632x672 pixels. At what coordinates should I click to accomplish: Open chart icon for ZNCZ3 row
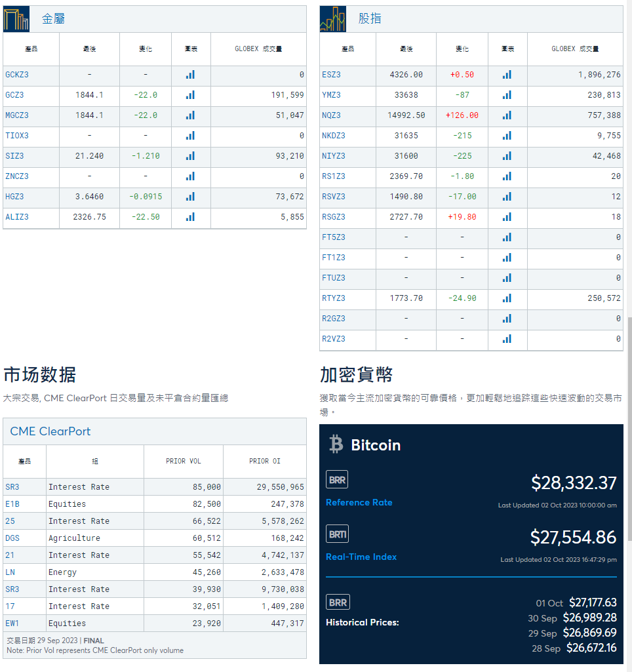pos(190,176)
